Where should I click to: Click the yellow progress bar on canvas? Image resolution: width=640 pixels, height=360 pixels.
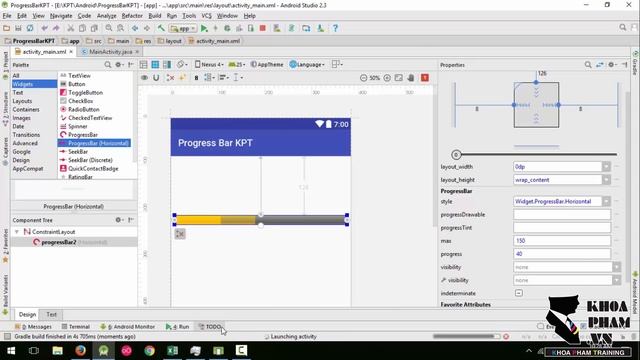click(x=261, y=220)
